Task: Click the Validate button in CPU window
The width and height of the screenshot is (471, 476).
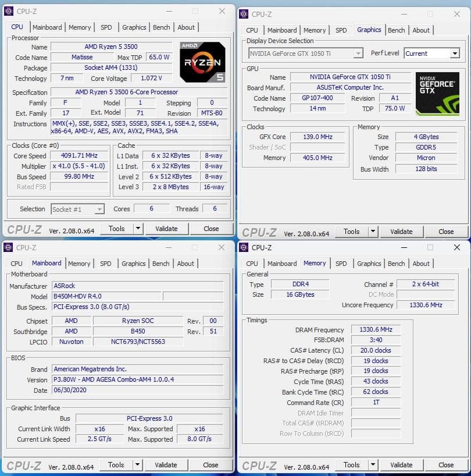Action: pos(167,228)
